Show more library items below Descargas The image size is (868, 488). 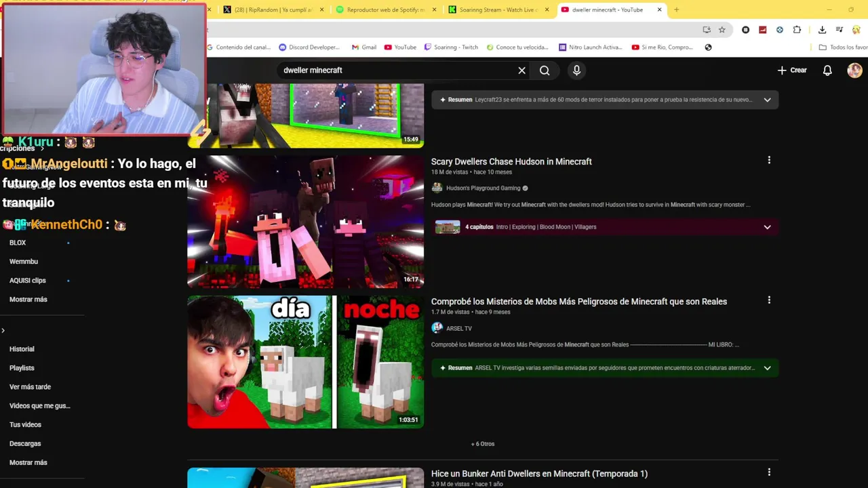pos(28,462)
